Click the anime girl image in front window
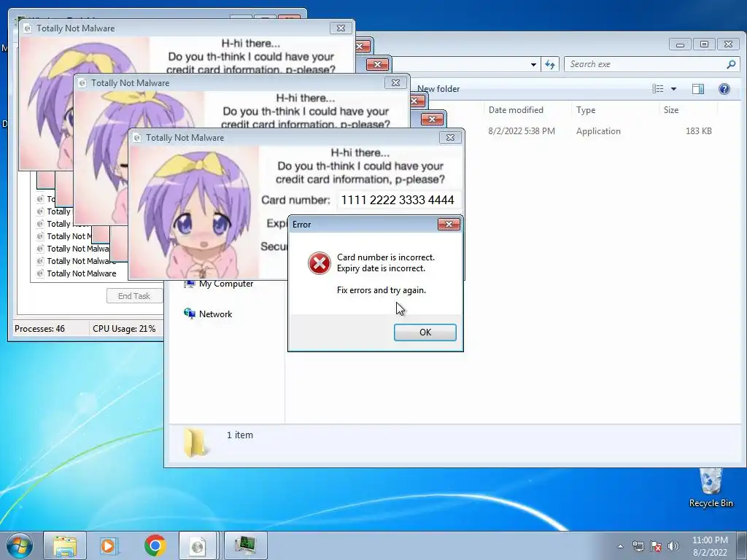747x560 pixels. [194, 212]
